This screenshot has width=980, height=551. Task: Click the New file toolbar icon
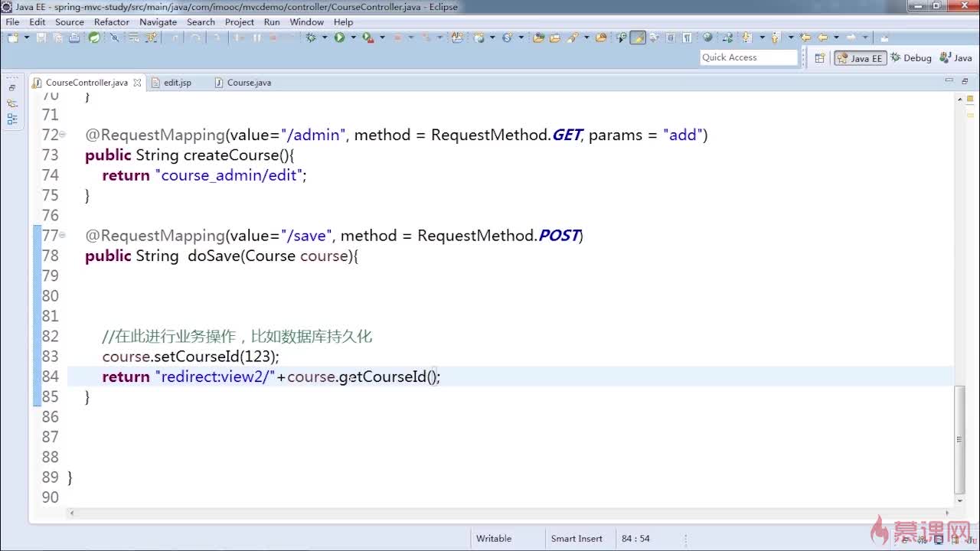(13, 37)
